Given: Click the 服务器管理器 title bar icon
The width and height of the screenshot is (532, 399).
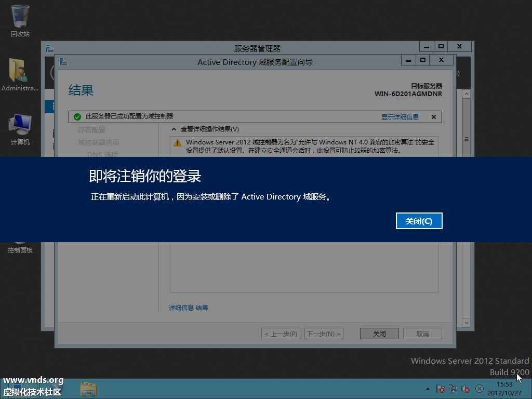Looking at the screenshot, I should pos(50,48).
